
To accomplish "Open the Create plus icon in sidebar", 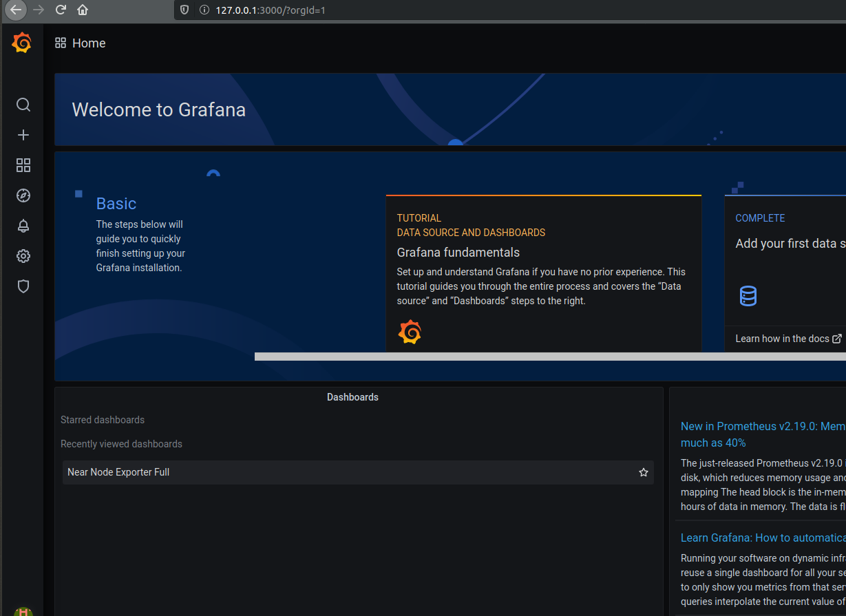I will coord(23,135).
